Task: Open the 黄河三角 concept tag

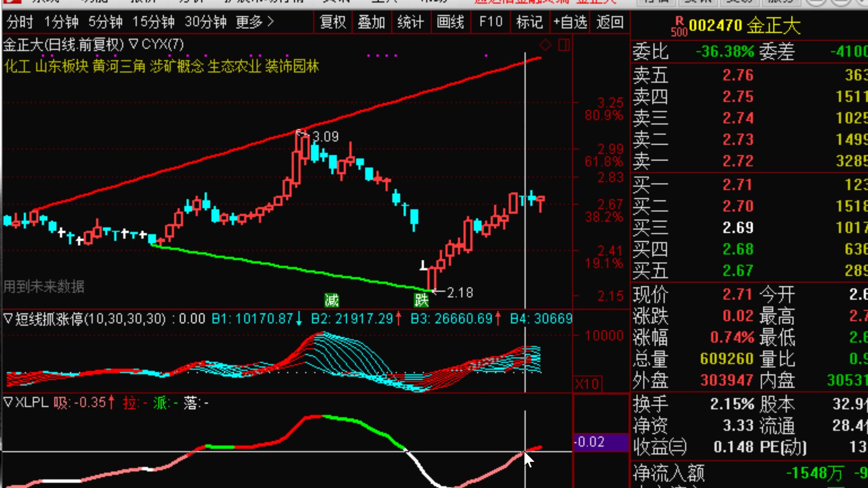Action: (119, 66)
